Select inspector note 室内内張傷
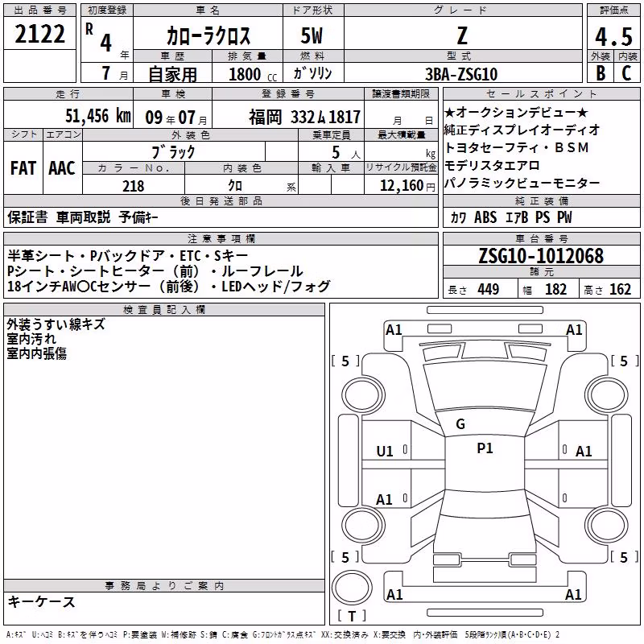 pos(36,353)
